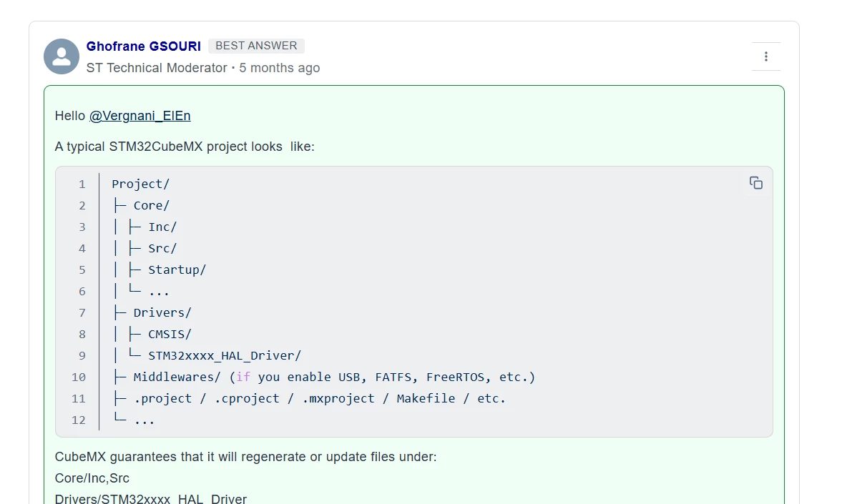Screen dimensions: 842x504
Task: Open the three-dot post options menu
Action: coord(765,56)
